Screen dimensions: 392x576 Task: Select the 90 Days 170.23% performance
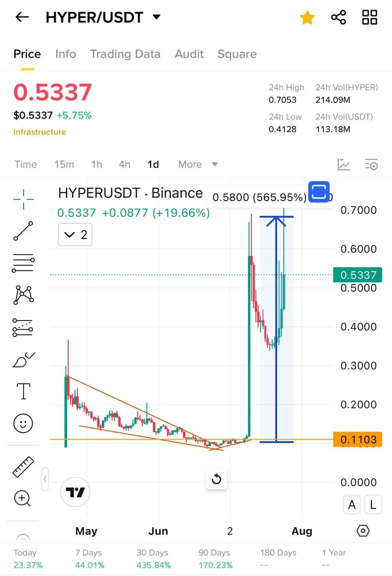click(216, 559)
